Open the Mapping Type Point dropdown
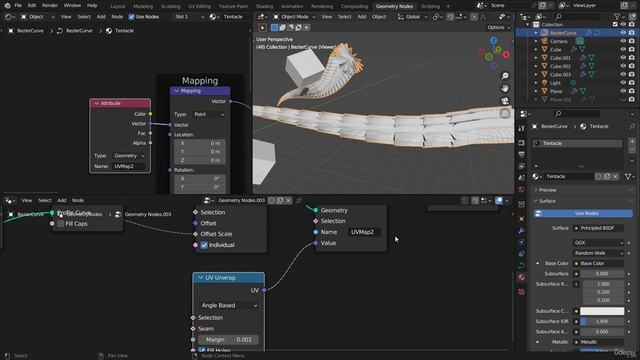The height and width of the screenshot is (360, 640). tap(209, 114)
